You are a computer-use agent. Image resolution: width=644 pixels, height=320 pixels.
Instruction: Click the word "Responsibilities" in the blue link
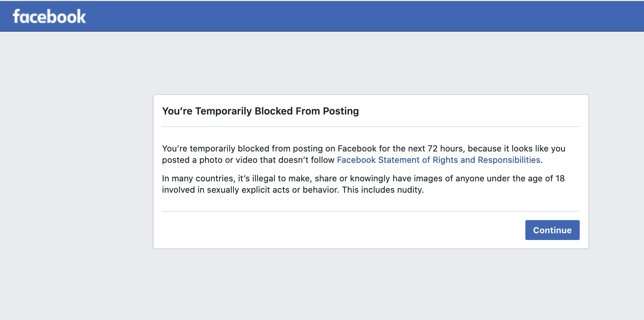(509, 160)
